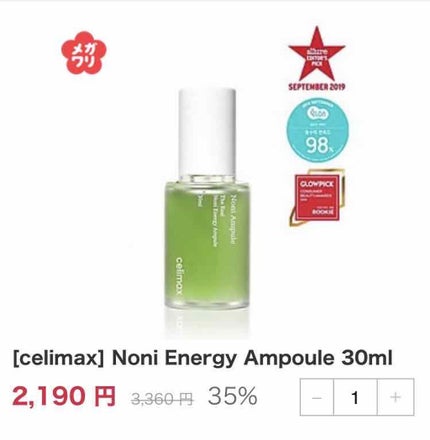The image size is (430, 440).
Task: Click the red allure Editor's Pick star
Action: 317,55
